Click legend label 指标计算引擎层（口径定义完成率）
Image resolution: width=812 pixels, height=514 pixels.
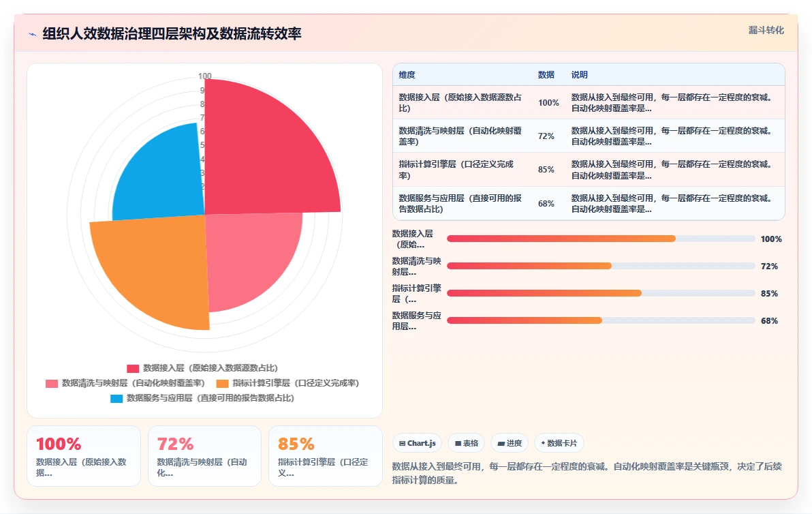point(296,383)
